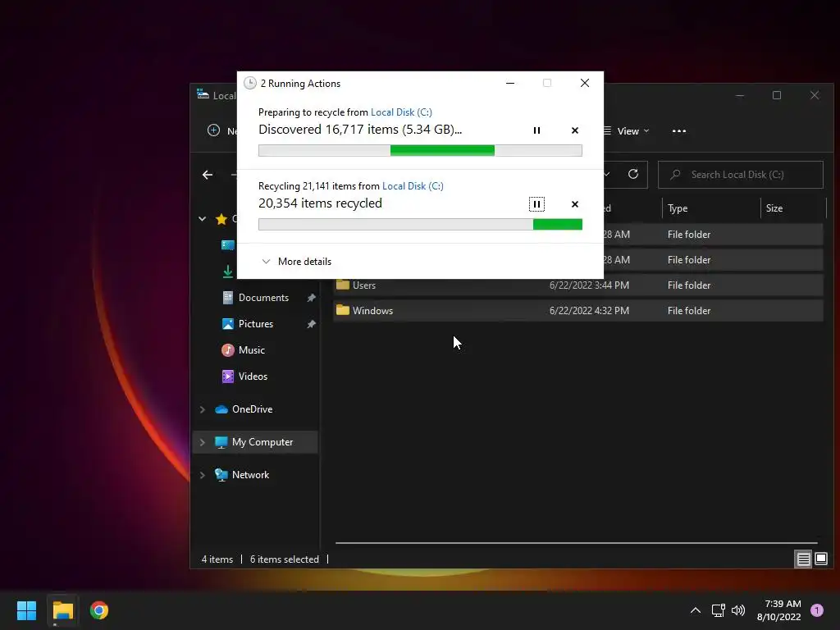Open Documents in the navigation pane

[263, 297]
